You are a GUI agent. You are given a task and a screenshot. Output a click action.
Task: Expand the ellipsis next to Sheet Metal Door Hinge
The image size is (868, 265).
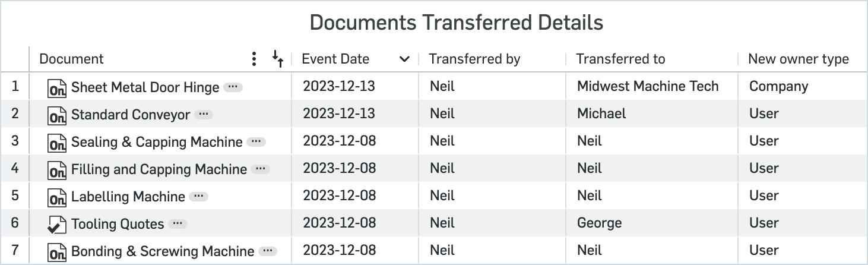[233, 87]
